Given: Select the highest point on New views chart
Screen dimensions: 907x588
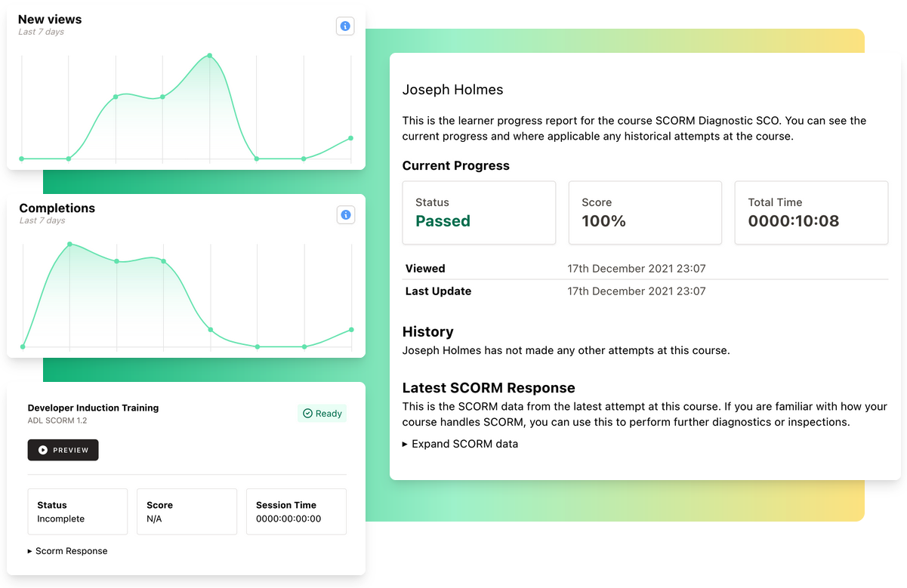Looking at the screenshot, I should click(x=210, y=55).
